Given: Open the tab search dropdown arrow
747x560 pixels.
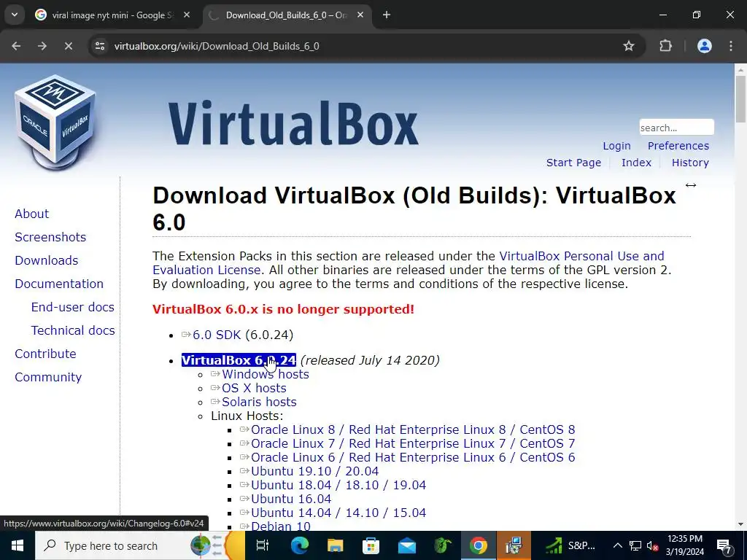Looking at the screenshot, I should click(15, 15).
